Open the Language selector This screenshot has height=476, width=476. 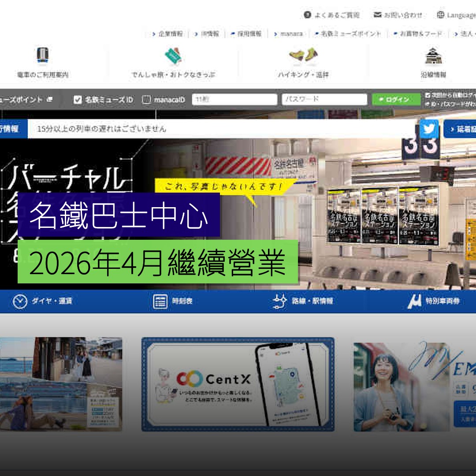(457, 15)
